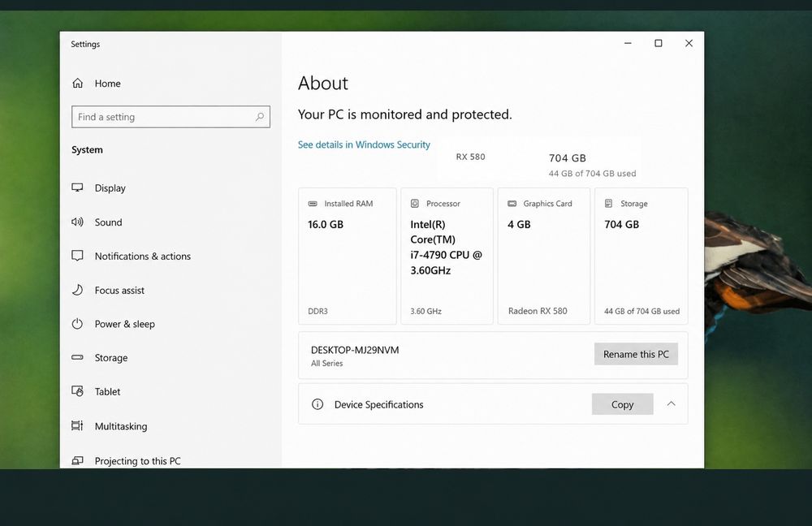The width and height of the screenshot is (812, 526).
Task: Click the 3.60 GHz label
Action: point(425,311)
